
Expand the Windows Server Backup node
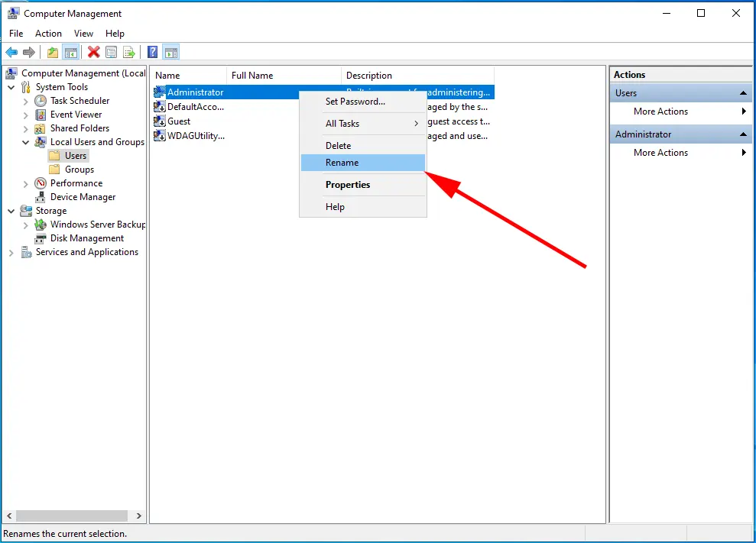pos(25,225)
